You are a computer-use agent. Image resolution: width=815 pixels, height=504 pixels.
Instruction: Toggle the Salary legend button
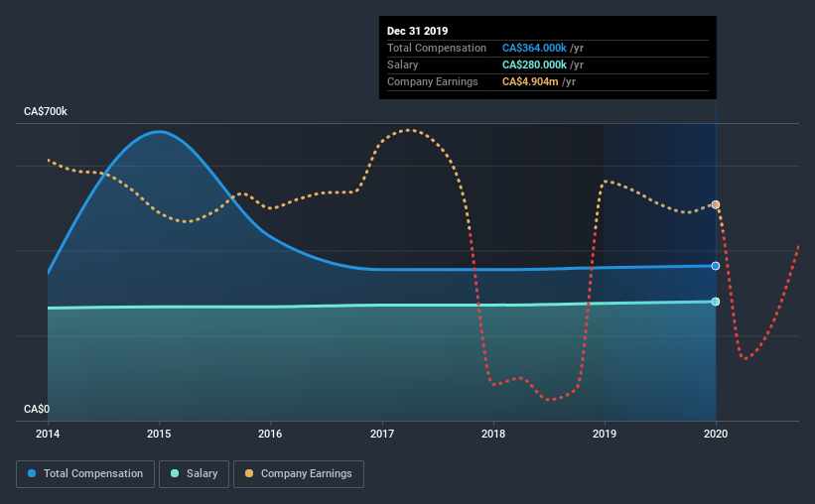point(194,474)
